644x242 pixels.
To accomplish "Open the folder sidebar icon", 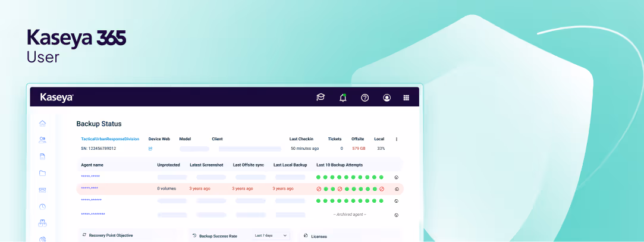I will point(42,173).
